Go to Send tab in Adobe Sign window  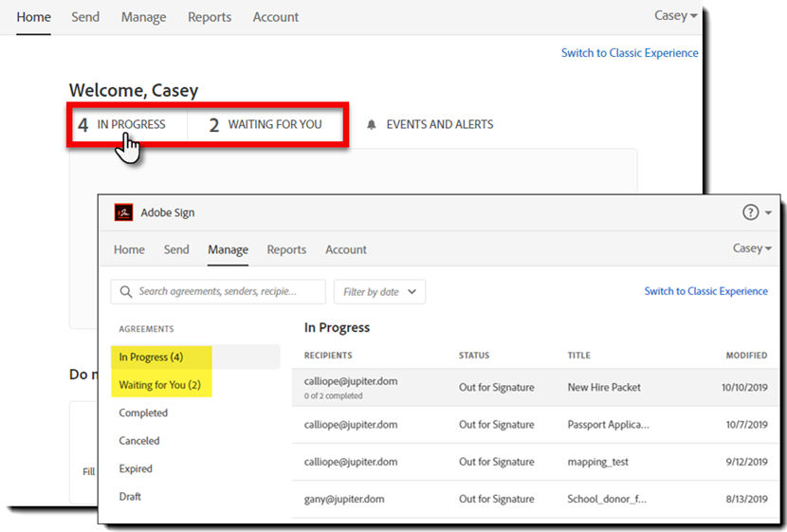coord(176,249)
